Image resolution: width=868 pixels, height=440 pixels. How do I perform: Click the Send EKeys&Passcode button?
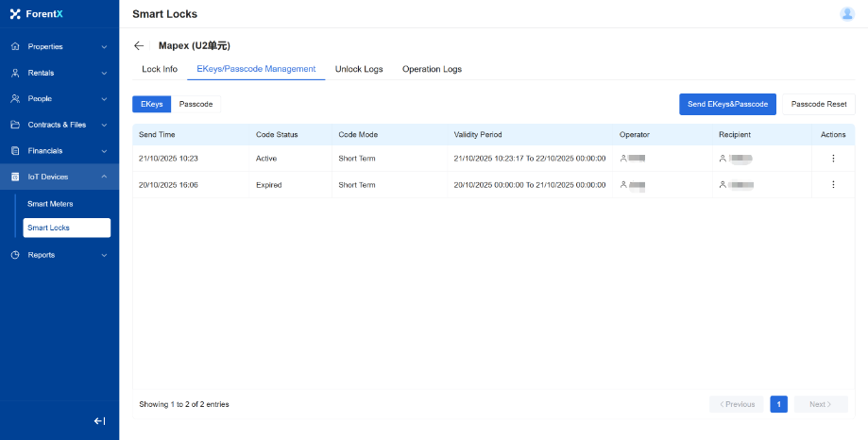(x=727, y=104)
